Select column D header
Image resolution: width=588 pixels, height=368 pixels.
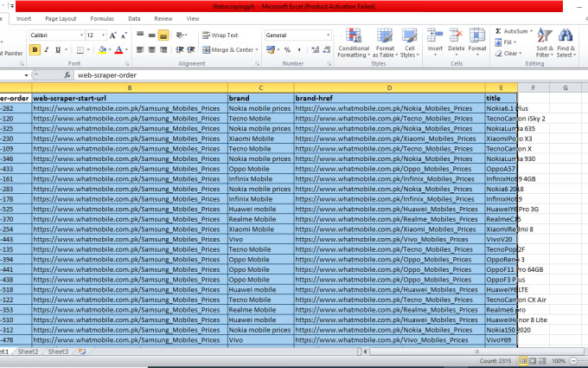(x=389, y=87)
